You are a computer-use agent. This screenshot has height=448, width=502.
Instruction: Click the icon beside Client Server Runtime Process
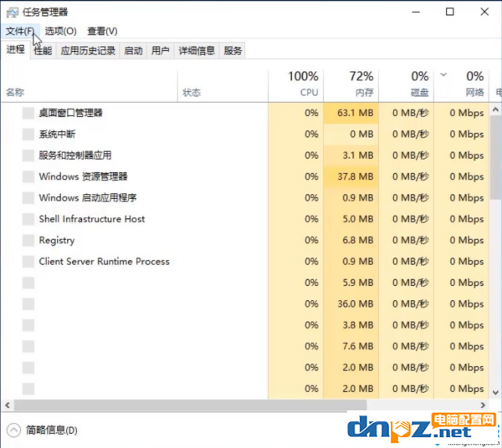tap(28, 262)
